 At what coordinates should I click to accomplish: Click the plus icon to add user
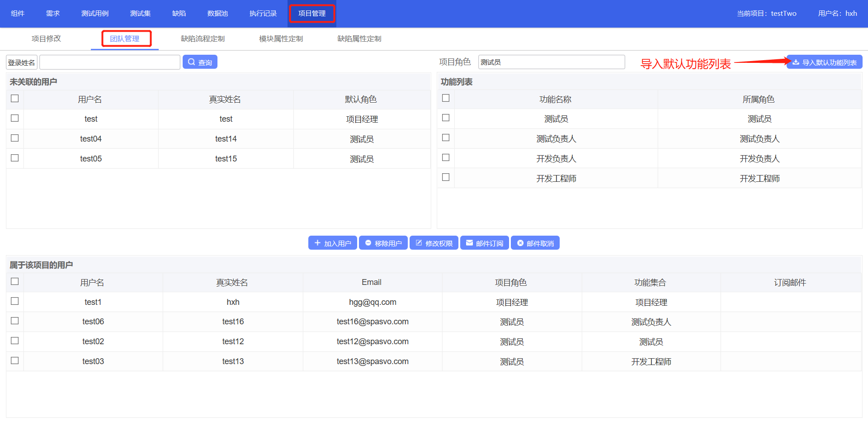coord(317,243)
